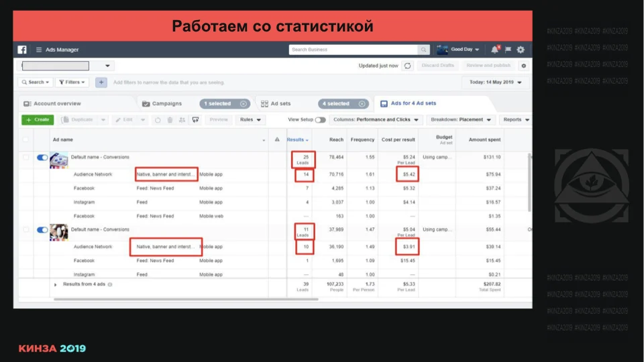Toggle the second Default name - Conversions ad switch
This screenshot has height=362, width=644.
point(42,230)
